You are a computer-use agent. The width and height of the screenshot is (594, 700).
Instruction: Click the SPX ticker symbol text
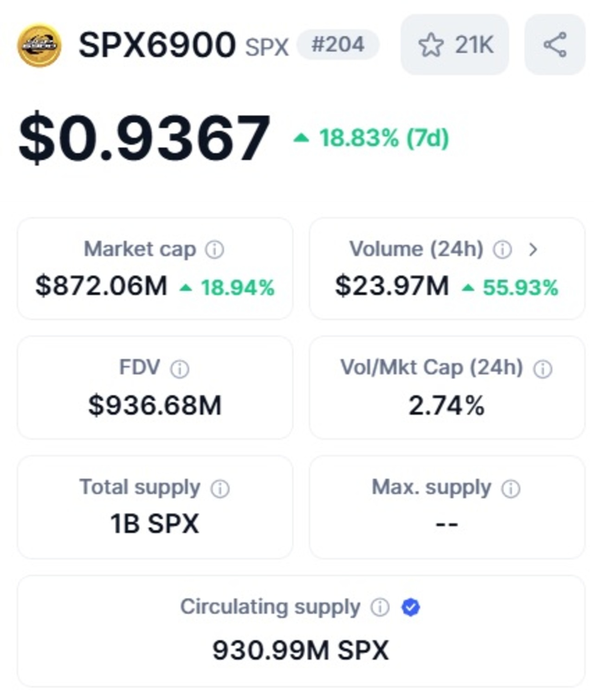tap(267, 47)
